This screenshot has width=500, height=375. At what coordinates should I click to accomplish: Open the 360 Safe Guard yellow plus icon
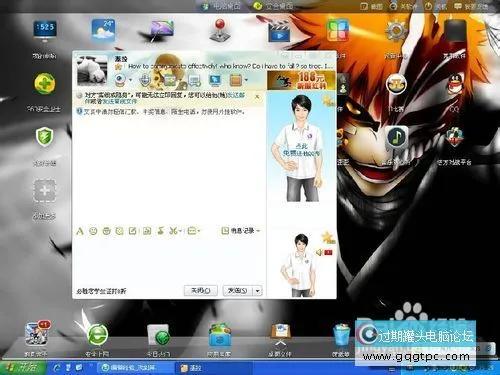coord(45,84)
